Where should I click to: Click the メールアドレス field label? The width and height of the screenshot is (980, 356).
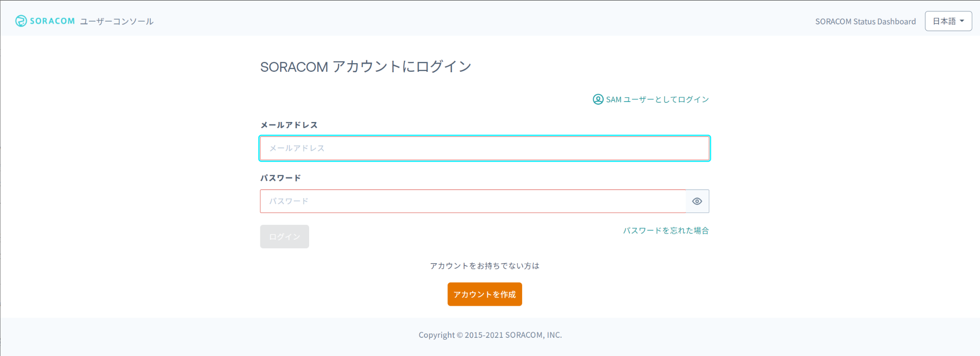point(289,125)
